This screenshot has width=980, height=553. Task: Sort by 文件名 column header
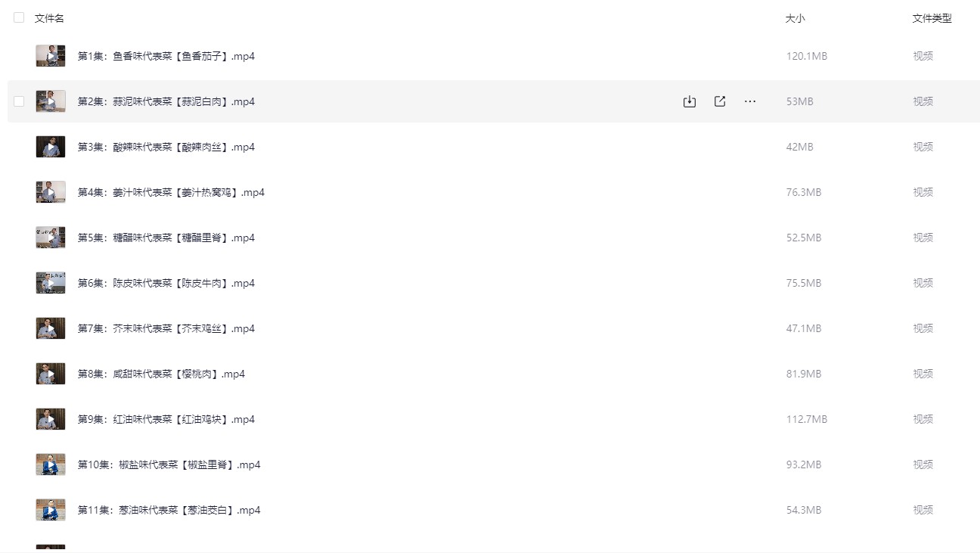tap(49, 18)
